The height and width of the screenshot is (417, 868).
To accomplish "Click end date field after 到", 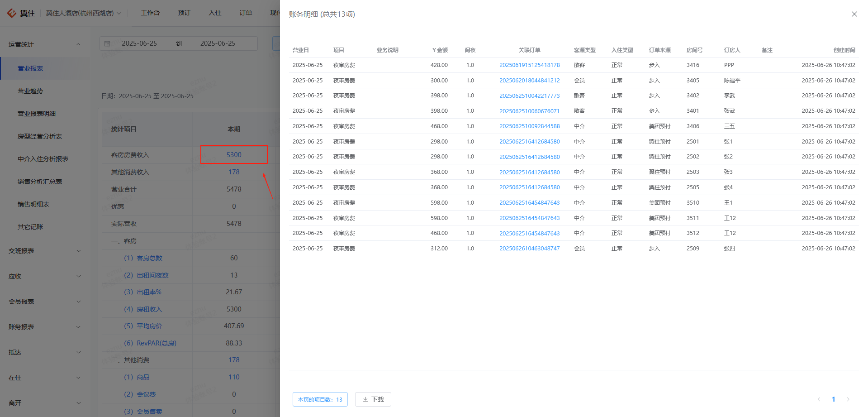I will point(218,43).
